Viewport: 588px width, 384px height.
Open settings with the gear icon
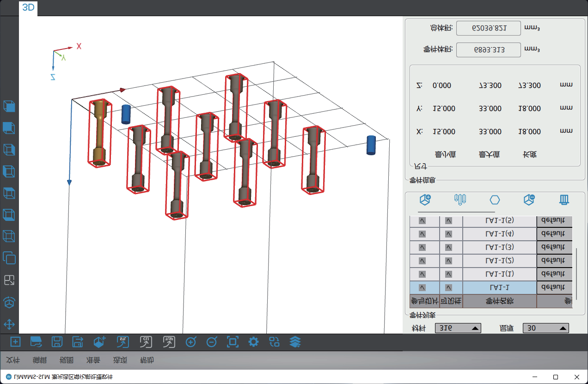tap(253, 342)
